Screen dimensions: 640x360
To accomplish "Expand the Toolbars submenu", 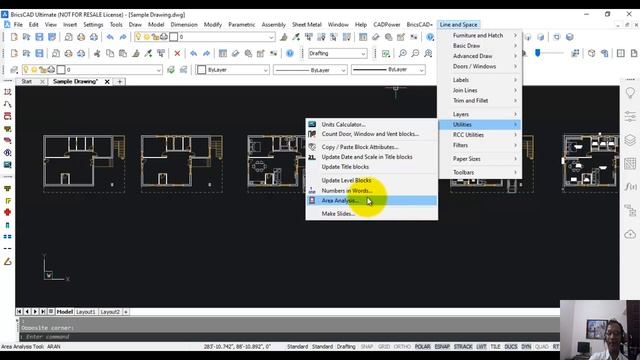I will 480,172.
